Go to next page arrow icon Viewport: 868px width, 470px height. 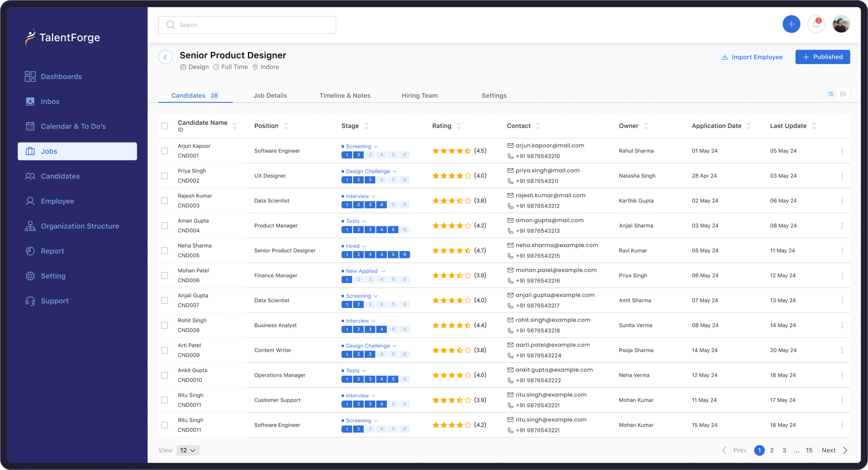pyautogui.click(x=845, y=450)
